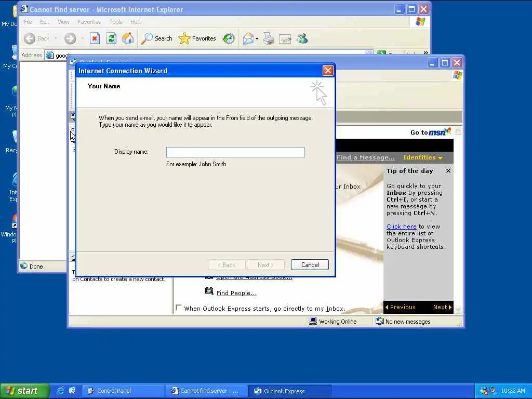Click the Outlook Express scrollbar down arrow
The image size is (532, 399).
coord(458,310)
